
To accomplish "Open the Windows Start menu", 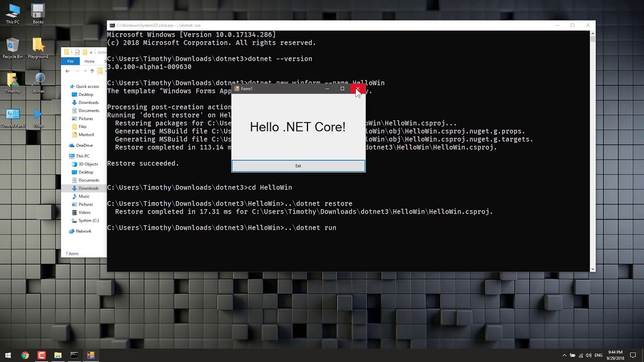I will [8, 355].
